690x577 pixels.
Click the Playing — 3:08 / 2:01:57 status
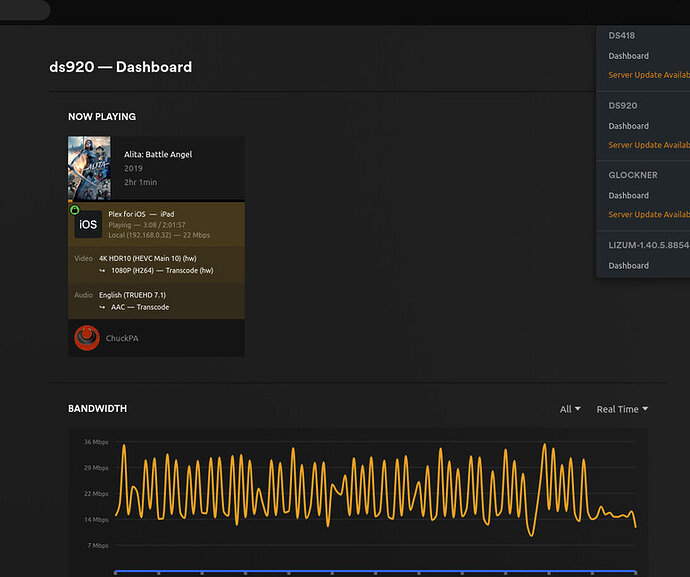(x=147, y=225)
